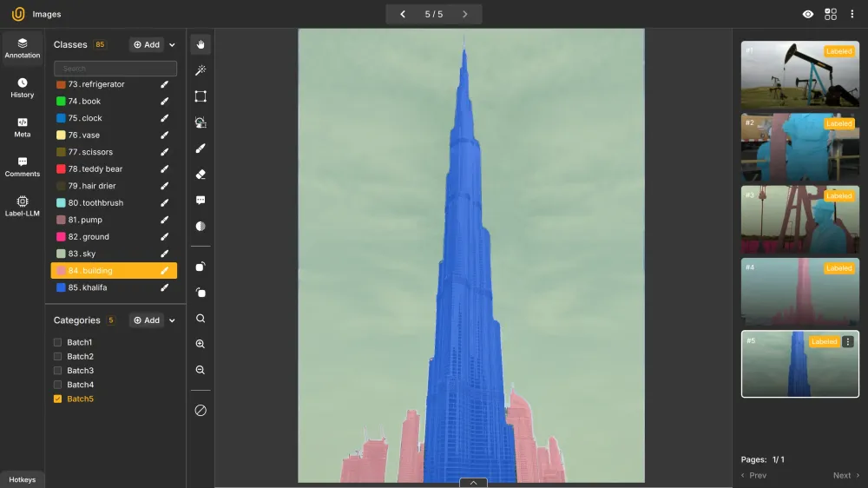
Task: Open the Label-LLM panel
Action: point(23,206)
